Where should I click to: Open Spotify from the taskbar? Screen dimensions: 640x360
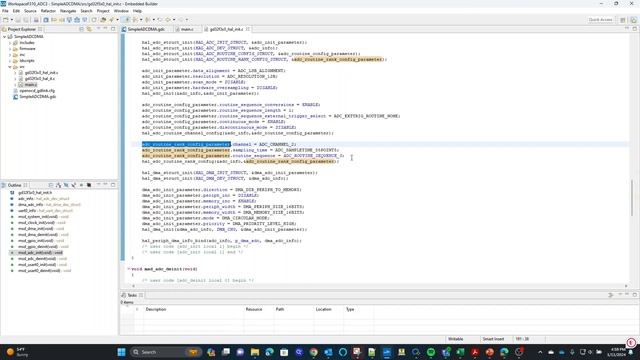[431, 352]
